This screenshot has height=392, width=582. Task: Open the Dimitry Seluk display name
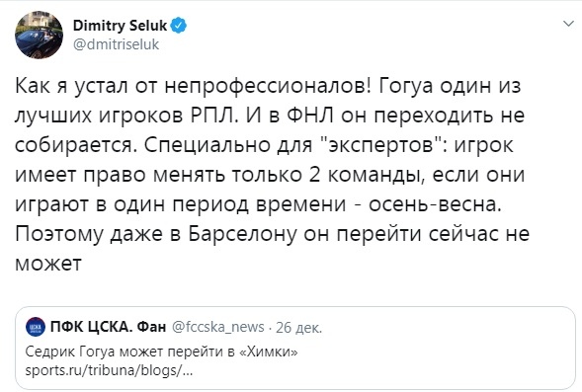point(120,26)
